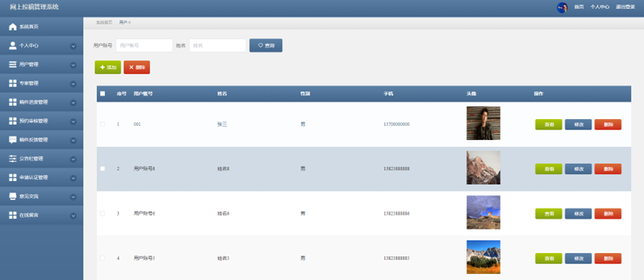The width and height of the screenshot is (644, 280).
Task: Click 退出登录 to log out
Action: coord(625,7)
